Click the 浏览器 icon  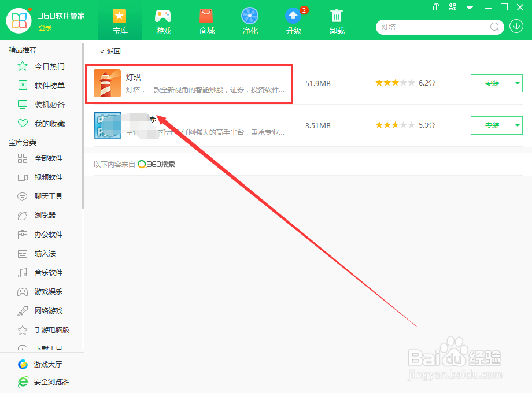point(23,216)
